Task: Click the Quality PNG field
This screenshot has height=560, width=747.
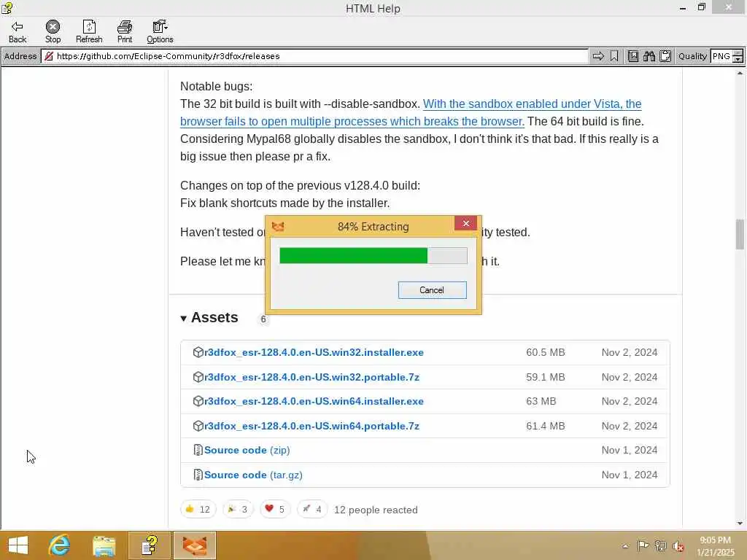Action: [721, 56]
